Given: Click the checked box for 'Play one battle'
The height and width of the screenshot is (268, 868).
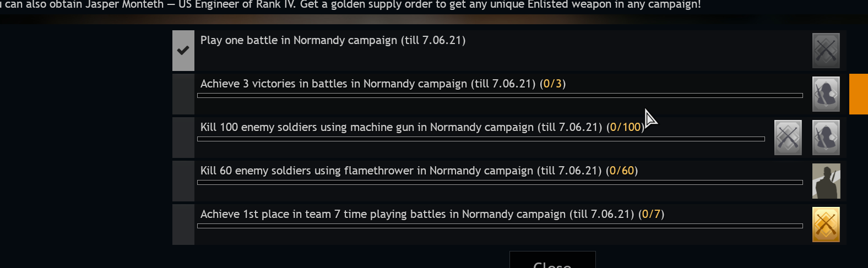Looking at the screenshot, I should click(183, 51).
